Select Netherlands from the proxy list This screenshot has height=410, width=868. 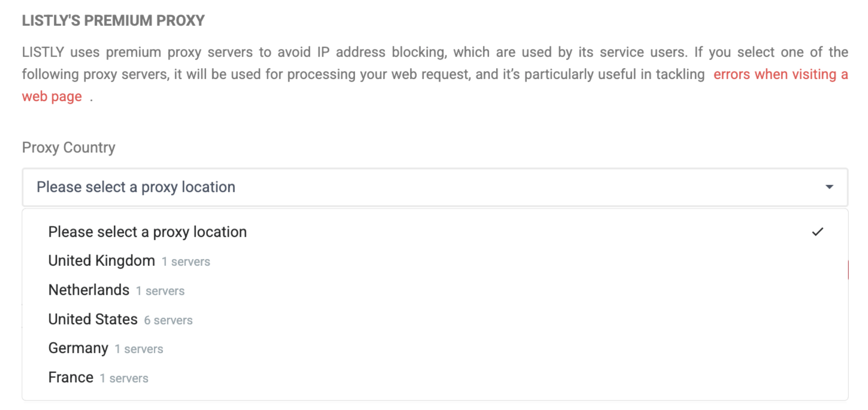(89, 290)
